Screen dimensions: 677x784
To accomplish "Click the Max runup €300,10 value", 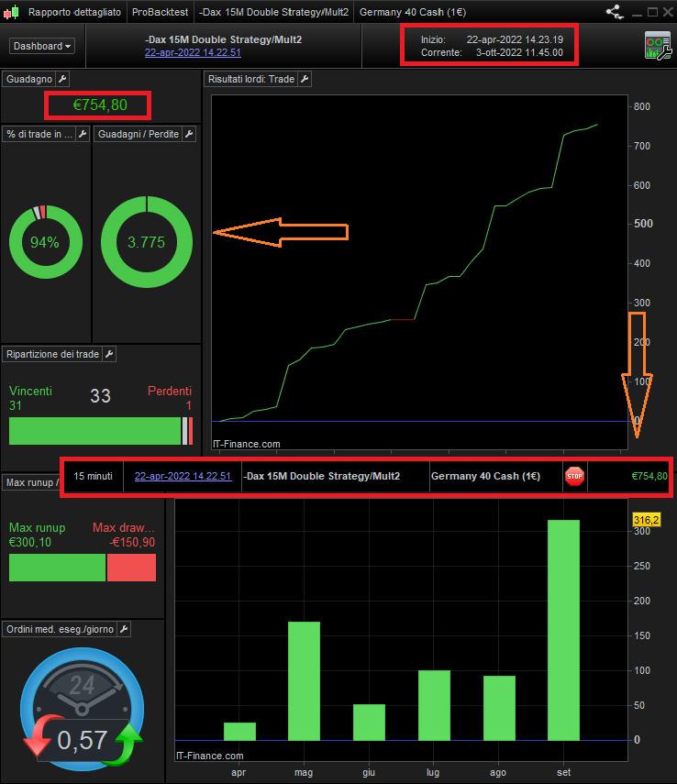I will (30, 542).
